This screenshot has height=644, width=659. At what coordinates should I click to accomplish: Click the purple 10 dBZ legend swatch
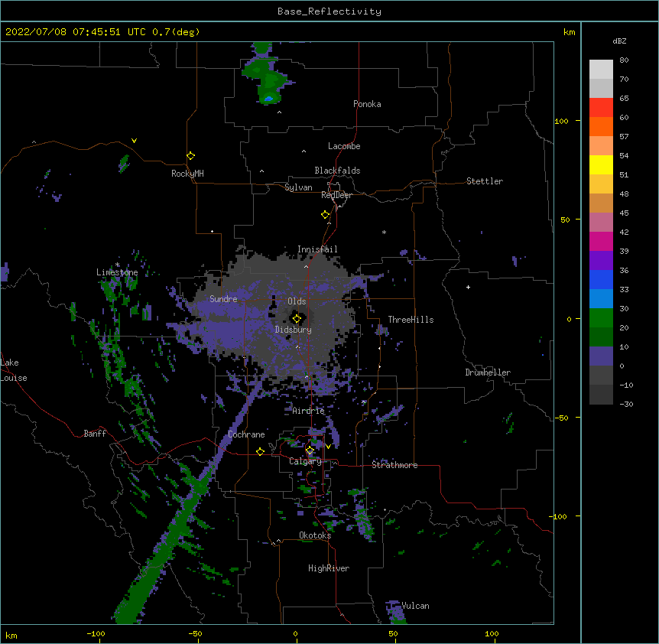tap(601, 356)
